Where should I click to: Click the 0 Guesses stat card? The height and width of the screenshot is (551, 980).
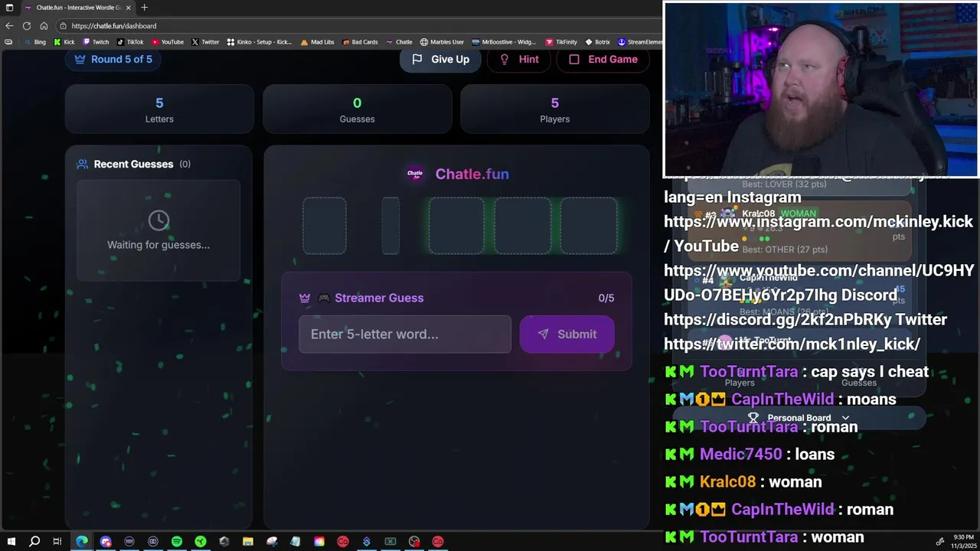pos(358,109)
